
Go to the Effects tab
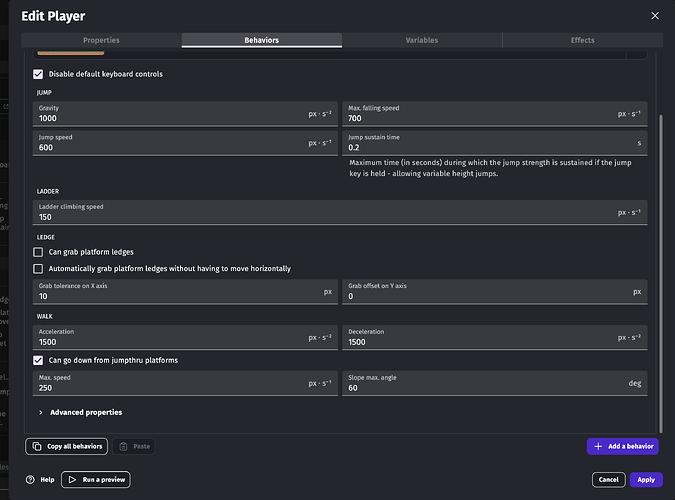(582, 40)
